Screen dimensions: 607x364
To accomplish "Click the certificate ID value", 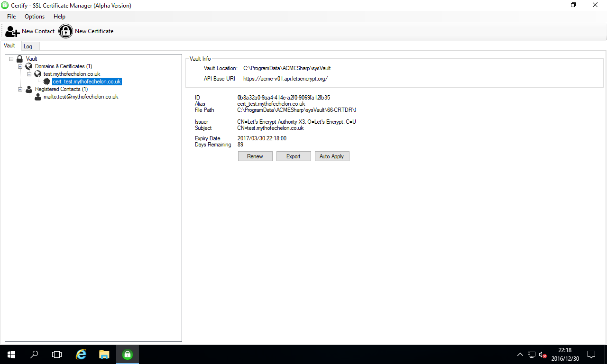I will coord(284,98).
